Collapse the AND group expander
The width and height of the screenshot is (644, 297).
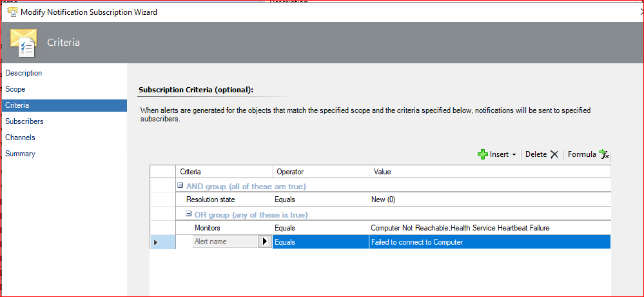tap(180, 186)
